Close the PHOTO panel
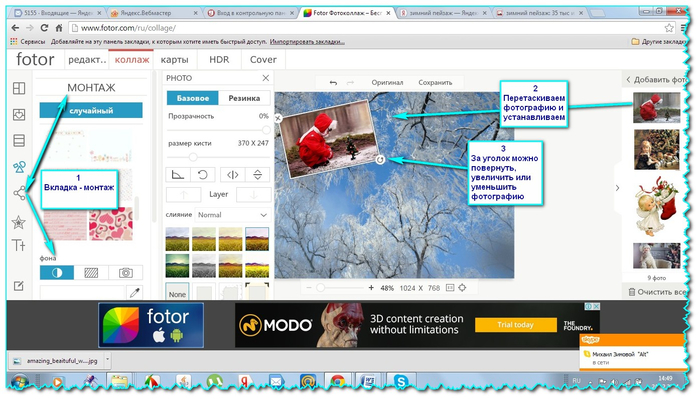The image size is (699, 399). [266, 78]
